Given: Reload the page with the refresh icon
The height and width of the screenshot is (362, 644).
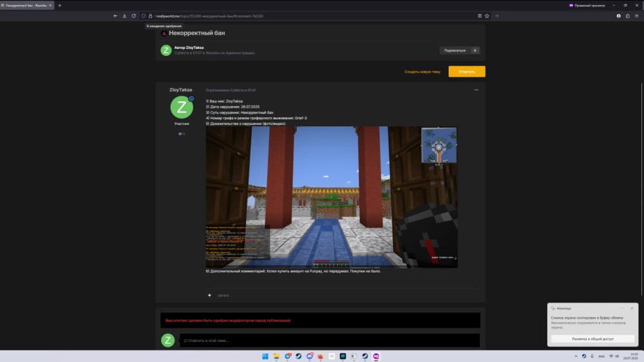Looking at the screenshot, I should tap(133, 16).
